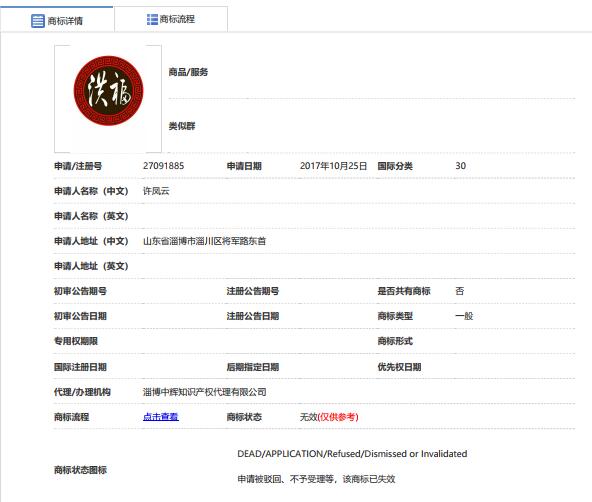Click the 申请人名称（中文） label

91,191
